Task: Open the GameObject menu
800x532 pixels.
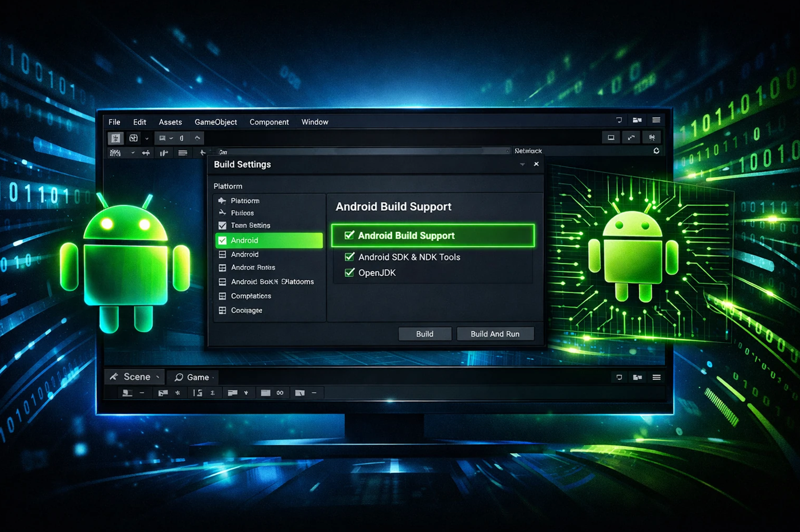Action: pyautogui.click(x=215, y=122)
